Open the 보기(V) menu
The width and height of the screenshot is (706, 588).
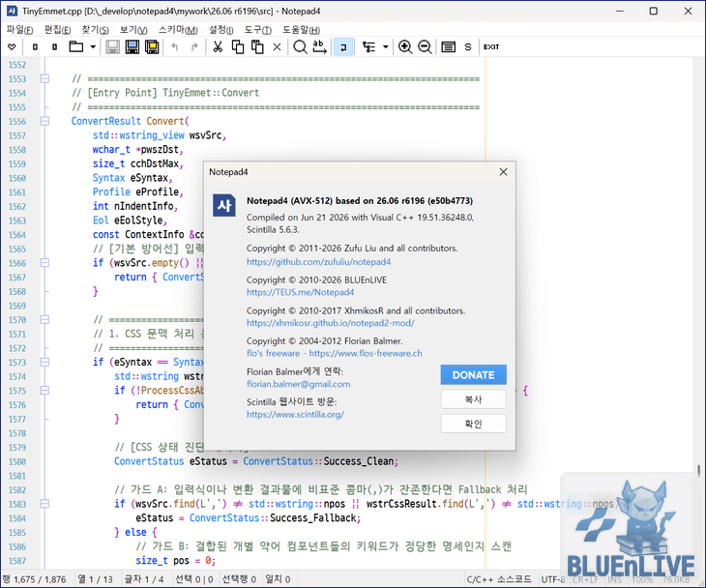click(x=133, y=30)
